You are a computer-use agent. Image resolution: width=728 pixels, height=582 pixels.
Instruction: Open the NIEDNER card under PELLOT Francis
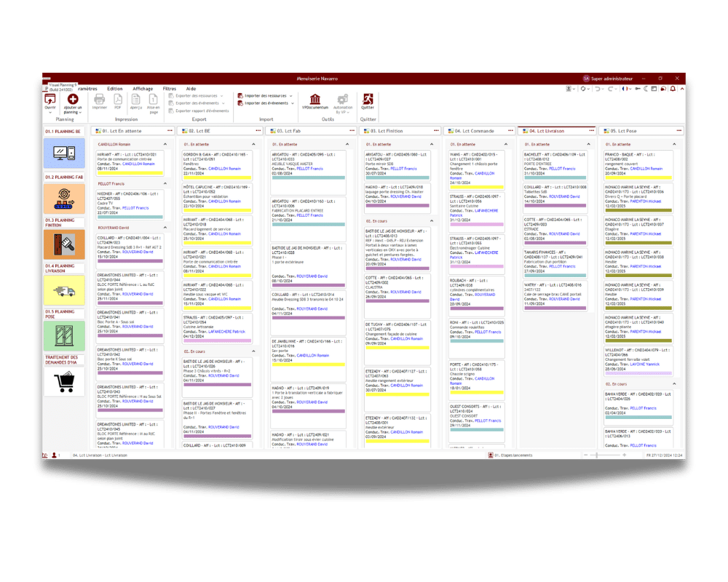130,204
